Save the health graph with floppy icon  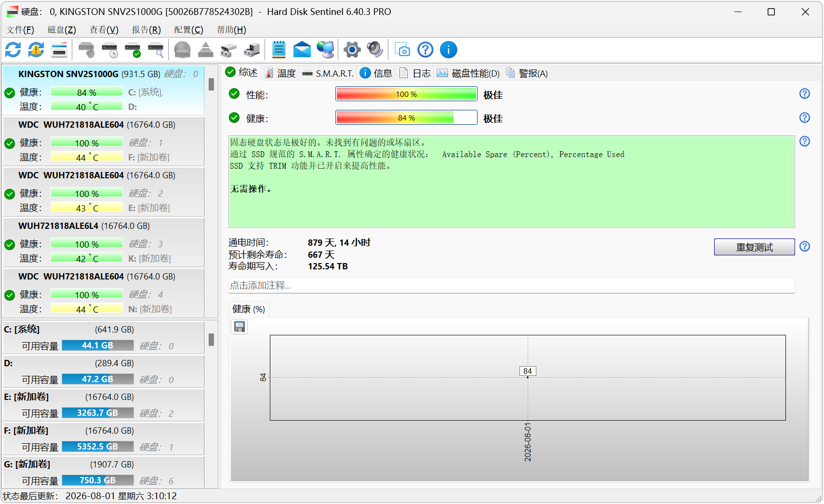tap(239, 327)
